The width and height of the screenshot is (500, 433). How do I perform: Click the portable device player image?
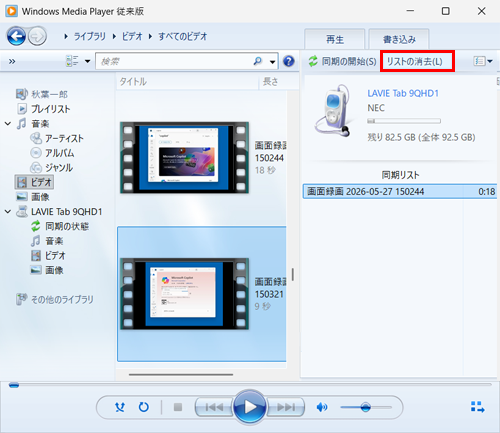click(333, 110)
